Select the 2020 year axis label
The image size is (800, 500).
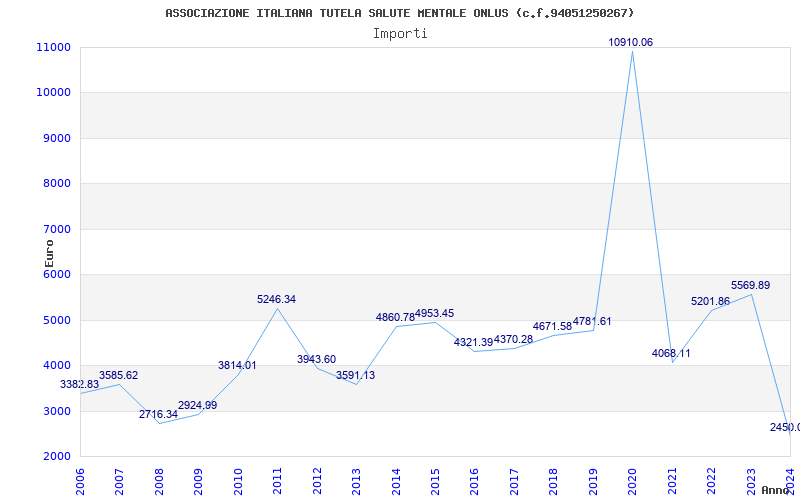633,481
